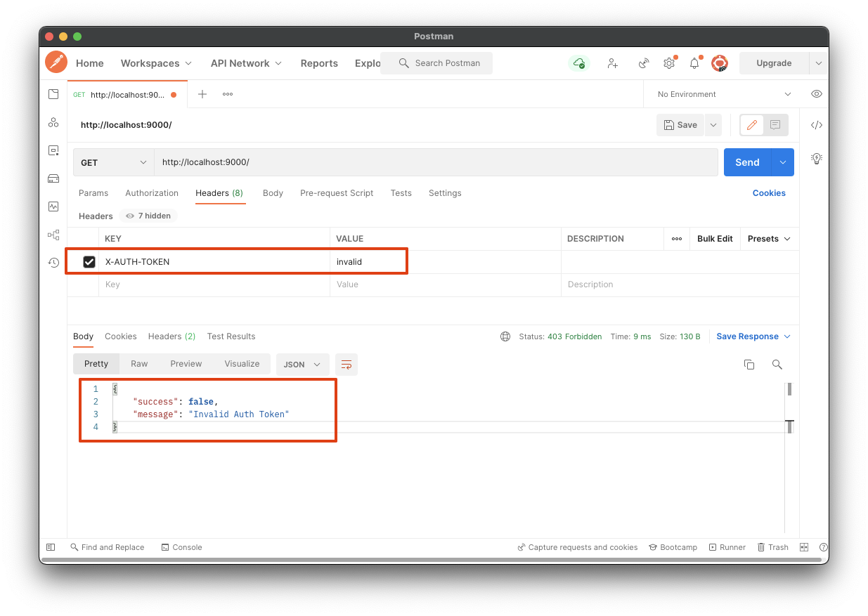Click the network globe icon near Status
This screenshot has width=868, height=616.
505,336
